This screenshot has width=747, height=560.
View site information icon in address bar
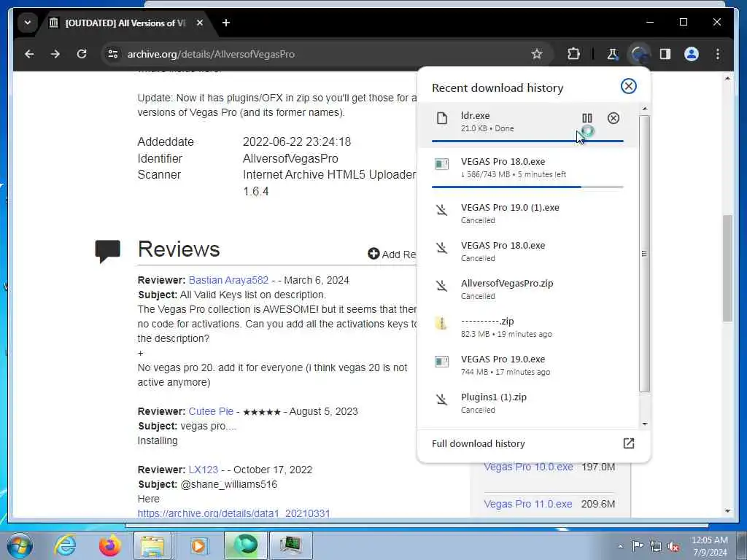click(113, 54)
